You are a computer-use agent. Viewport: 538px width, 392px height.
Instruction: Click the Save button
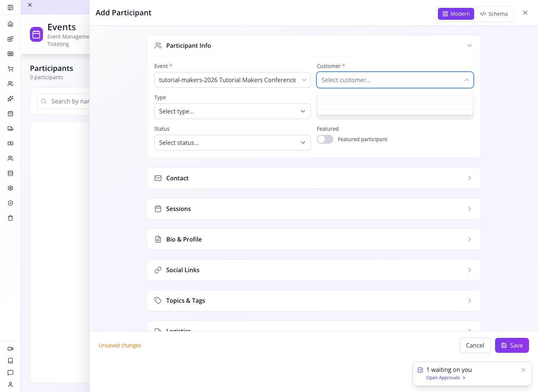512,345
